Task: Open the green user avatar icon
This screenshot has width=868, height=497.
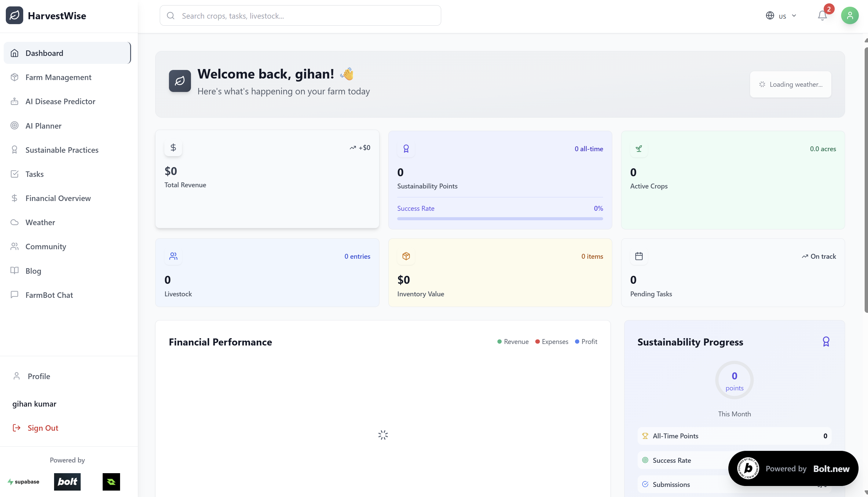Action: click(850, 16)
